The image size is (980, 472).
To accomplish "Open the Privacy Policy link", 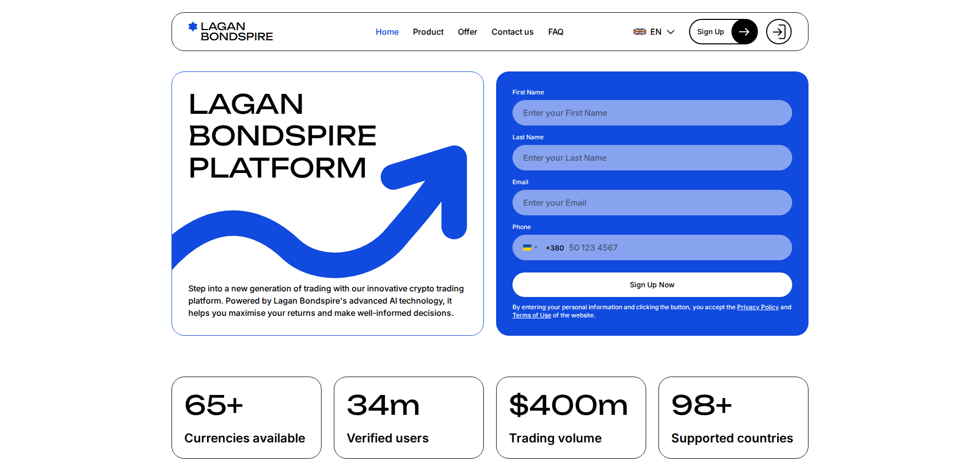I will pyautogui.click(x=757, y=307).
